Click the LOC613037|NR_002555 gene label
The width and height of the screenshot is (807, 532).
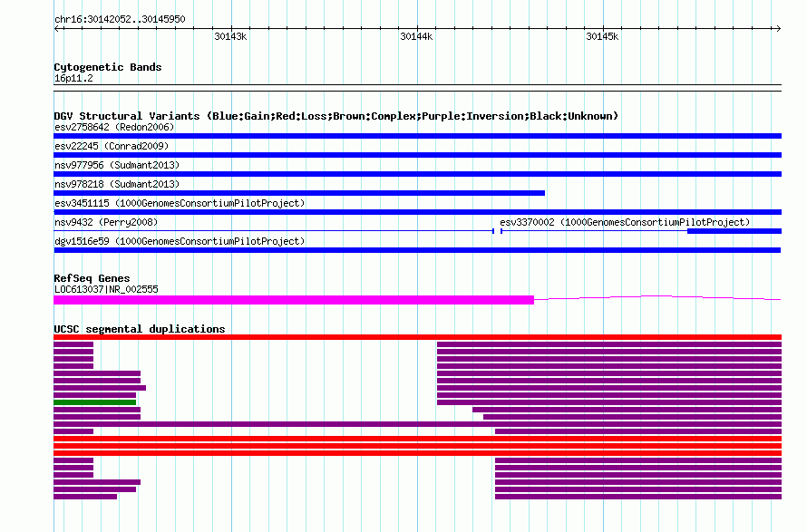click(106, 289)
